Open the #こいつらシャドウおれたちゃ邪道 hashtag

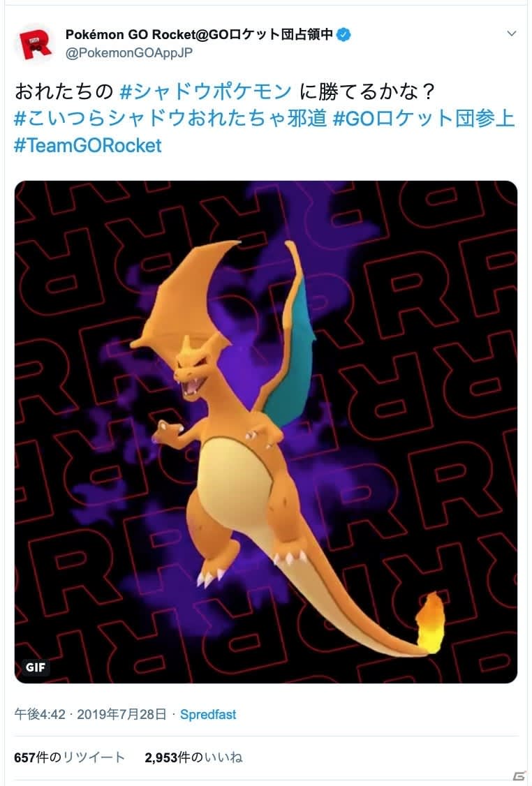point(170,119)
